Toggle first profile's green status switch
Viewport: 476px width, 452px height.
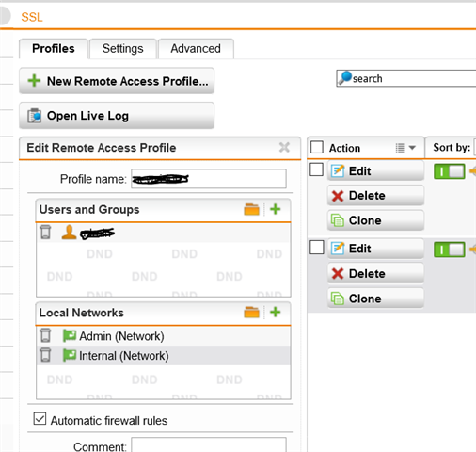click(x=449, y=171)
